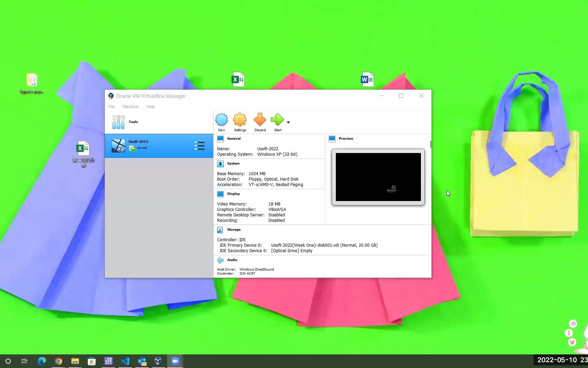Start the selected VM with green arrow
This screenshot has height=368, width=588.
pos(277,120)
